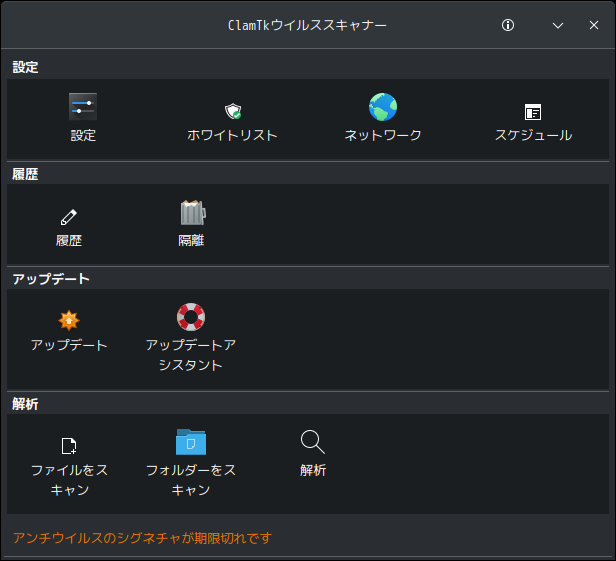The width and height of the screenshot is (616, 561).
Task: Click the フォルダーをスキャン text label
Action: click(191, 480)
